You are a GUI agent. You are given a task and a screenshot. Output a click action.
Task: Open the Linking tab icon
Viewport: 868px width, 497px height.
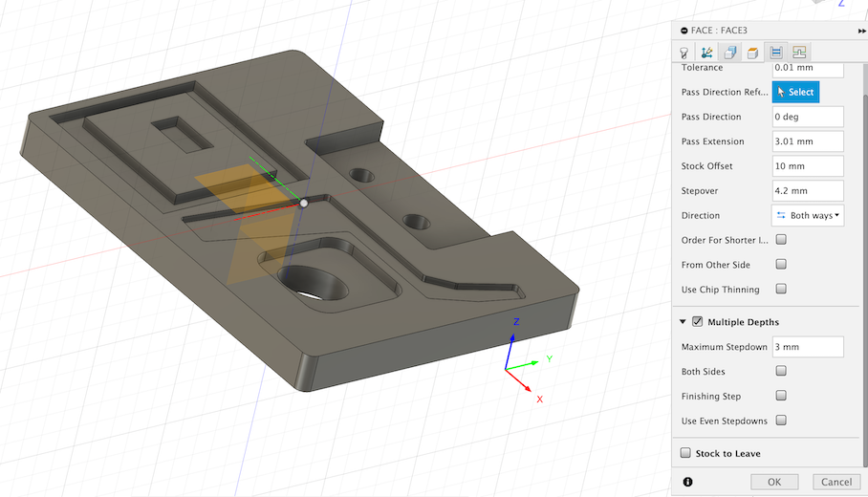[x=799, y=53]
